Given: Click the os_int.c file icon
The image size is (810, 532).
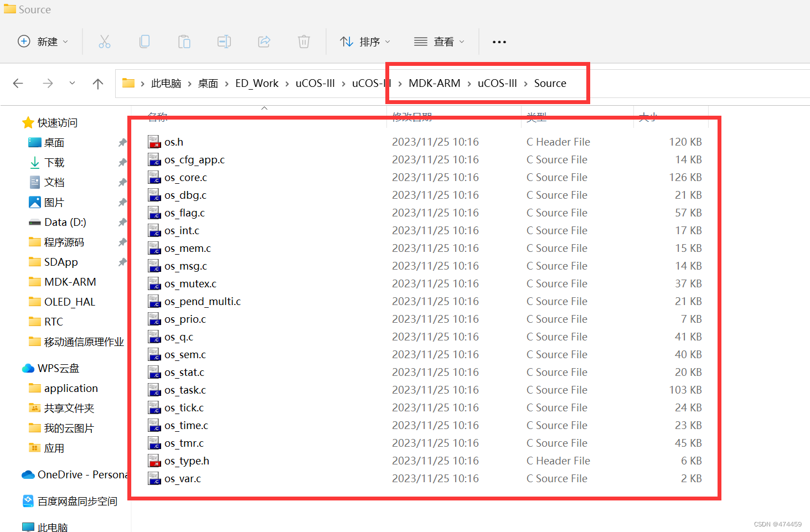Looking at the screenshot, I should click(x=154, y=230).
